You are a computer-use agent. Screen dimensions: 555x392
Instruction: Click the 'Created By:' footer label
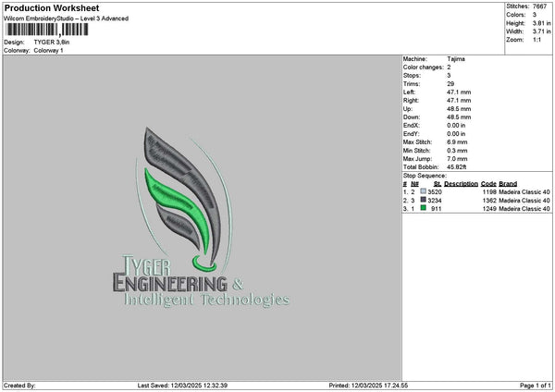tap(19, 386)
